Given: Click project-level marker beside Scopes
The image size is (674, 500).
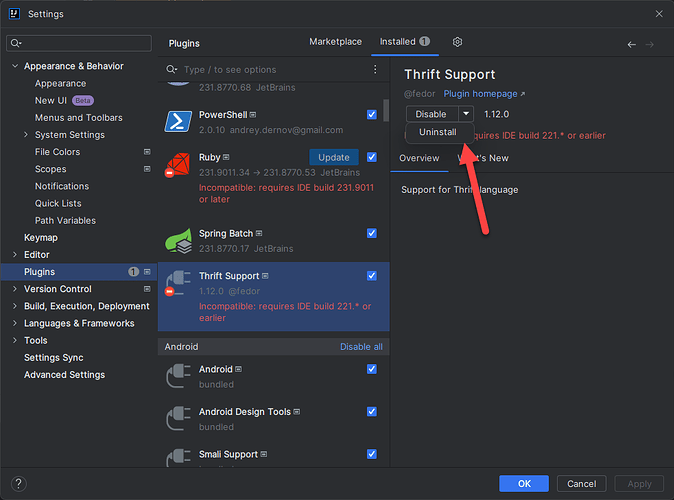Looking at the screenshot, I should point(147,169).
